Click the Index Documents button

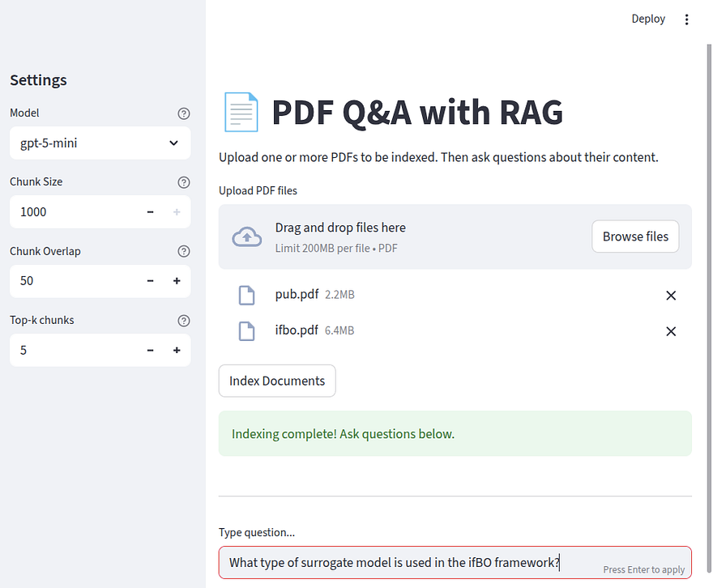point(277,381)
